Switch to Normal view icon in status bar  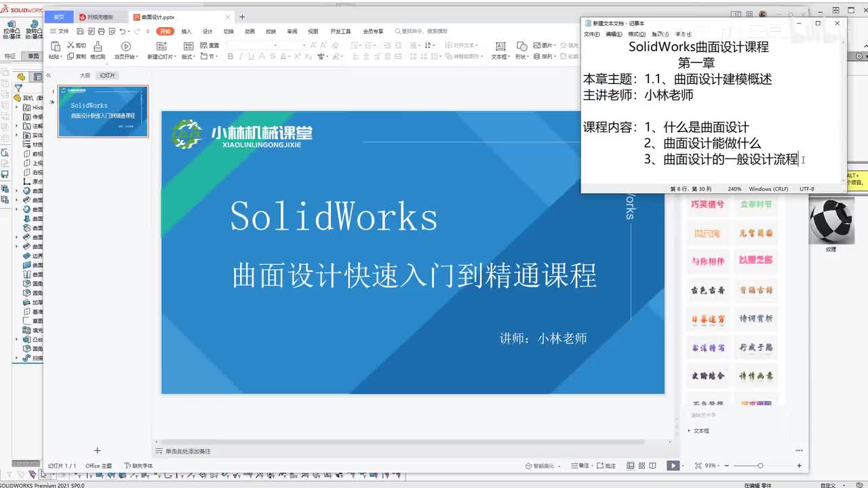tap(631, 466)
